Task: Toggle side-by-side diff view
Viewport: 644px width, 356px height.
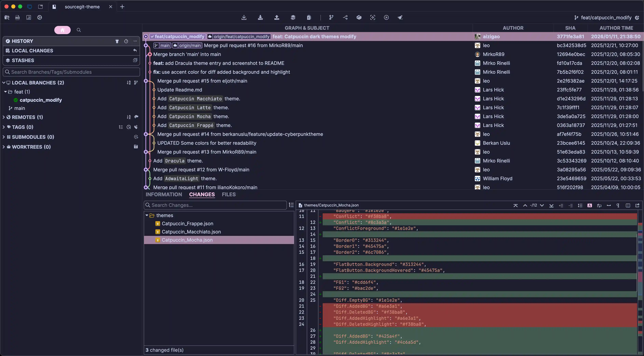Action: tap(628, 205)
